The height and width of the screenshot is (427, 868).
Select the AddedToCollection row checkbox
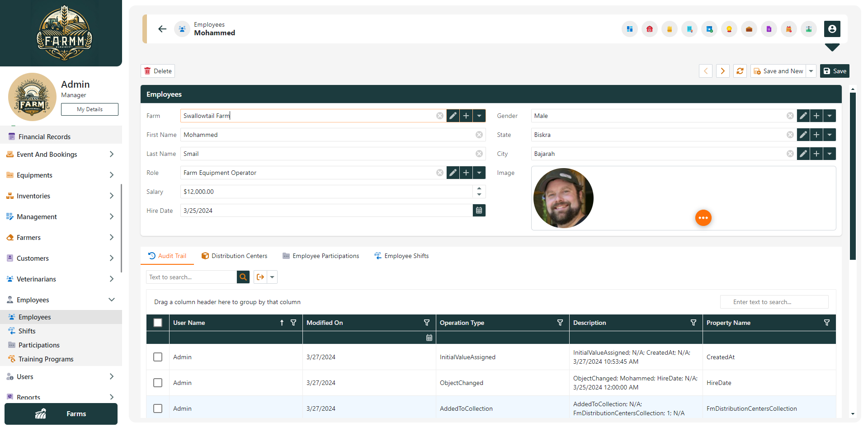point(158,408)
